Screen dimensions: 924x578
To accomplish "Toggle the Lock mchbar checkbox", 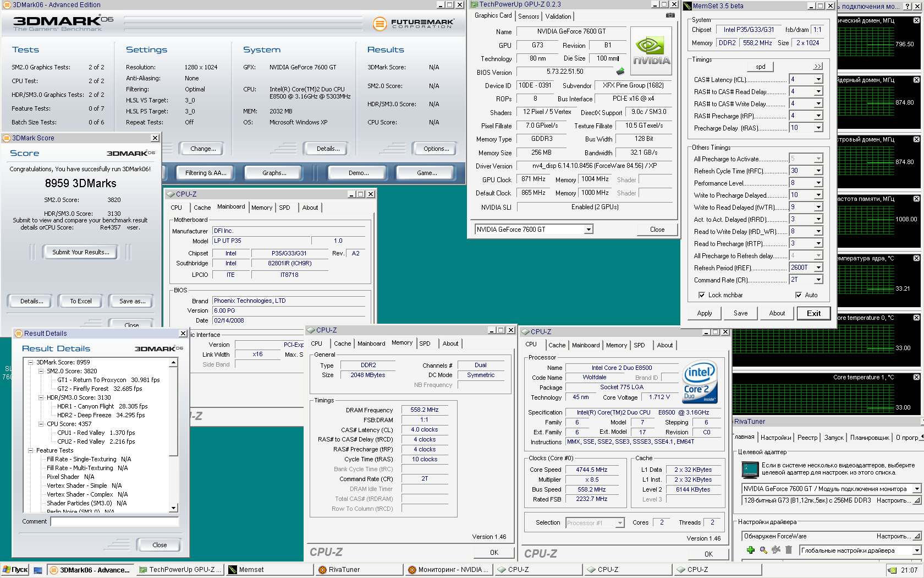I will click(702, 295).
